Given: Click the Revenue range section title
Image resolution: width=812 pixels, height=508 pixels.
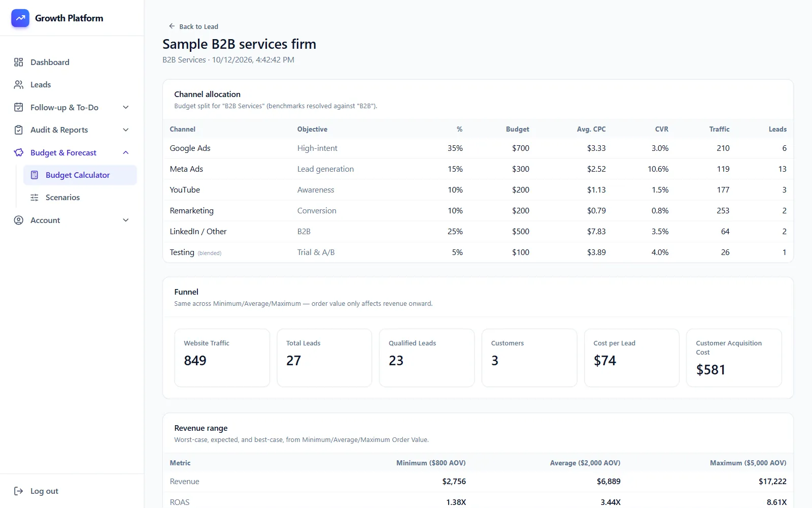Looking at the screenshot, I should coord(201,428).
